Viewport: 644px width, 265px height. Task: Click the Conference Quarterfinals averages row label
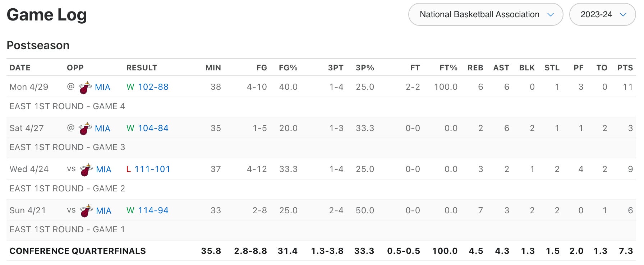(78, 251)
